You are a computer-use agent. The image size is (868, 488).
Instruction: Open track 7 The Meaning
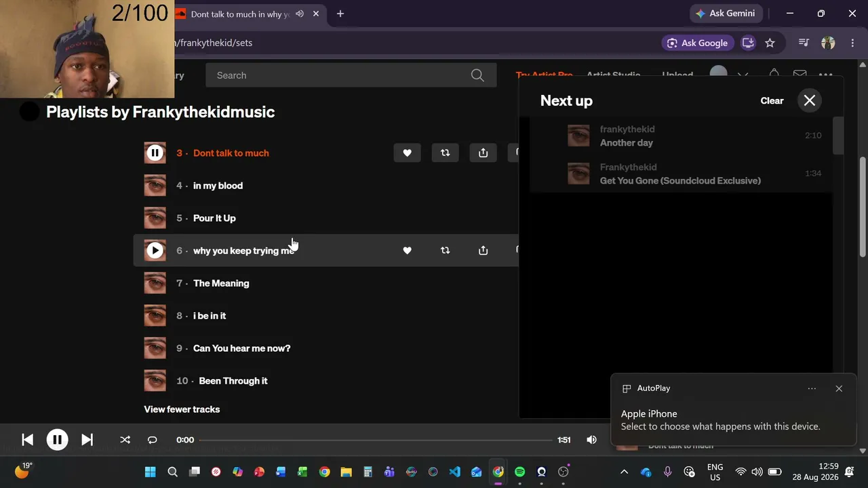point(221,283)
